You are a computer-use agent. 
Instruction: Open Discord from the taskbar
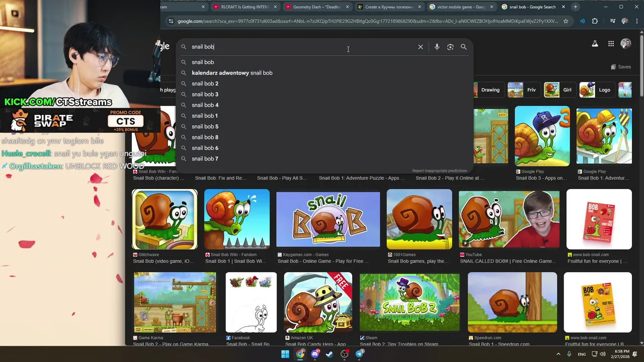point(315,354)
